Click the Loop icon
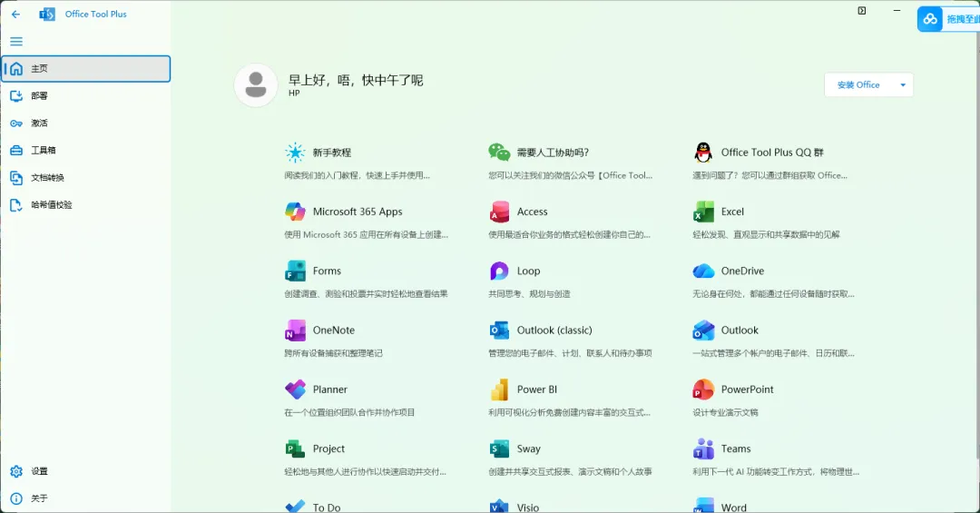The width and height of the screenshot is (980, 513). coord(499,271)
